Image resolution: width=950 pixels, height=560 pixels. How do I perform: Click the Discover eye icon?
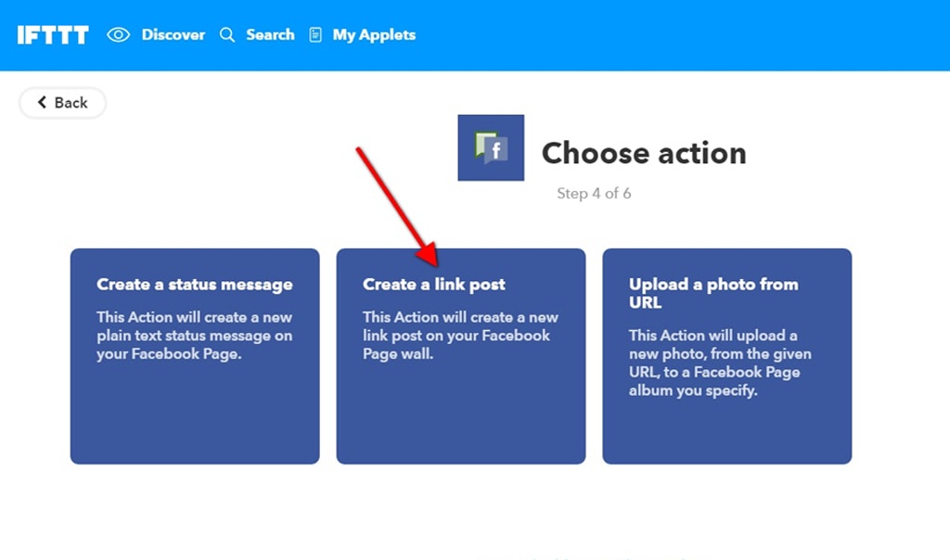coord(118,35)
